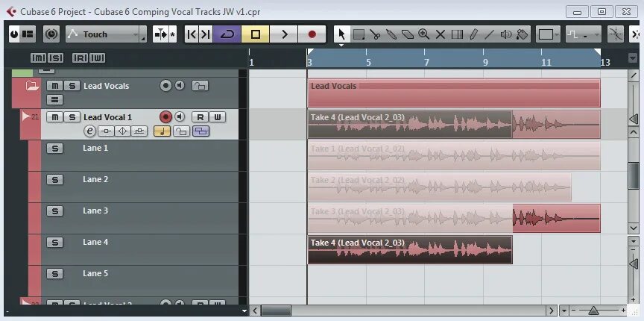
Task: Solo Lane 5
Action: (x=54, y=274)
